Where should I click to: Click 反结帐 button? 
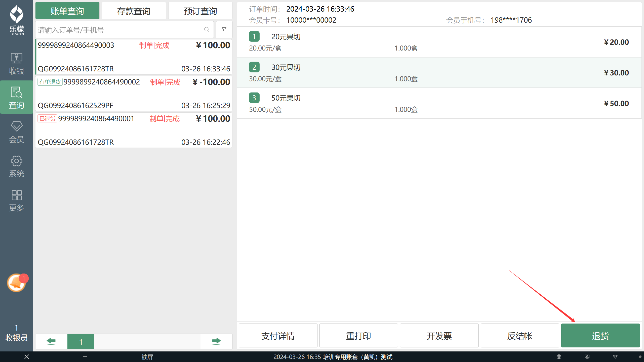pyautogui.click(x=520, y=336)
